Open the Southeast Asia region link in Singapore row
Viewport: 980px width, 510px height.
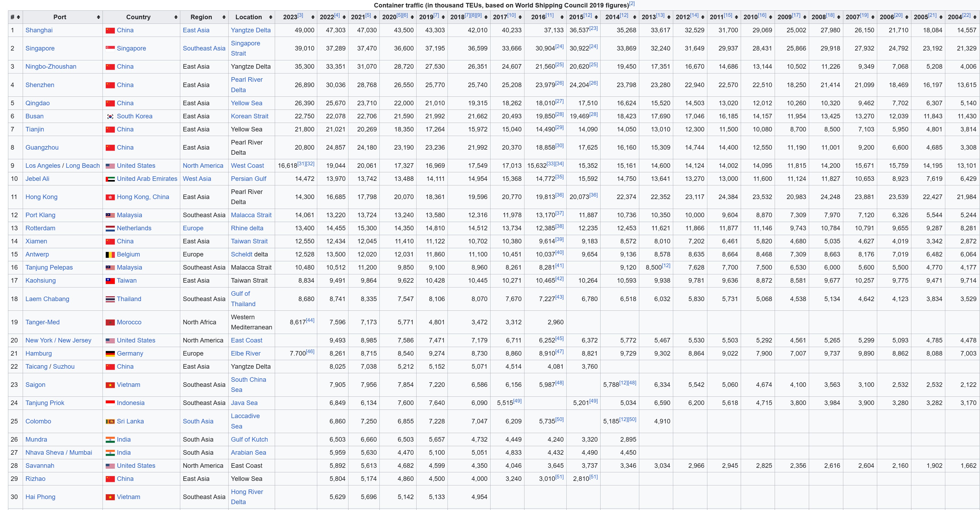(204, 48)
